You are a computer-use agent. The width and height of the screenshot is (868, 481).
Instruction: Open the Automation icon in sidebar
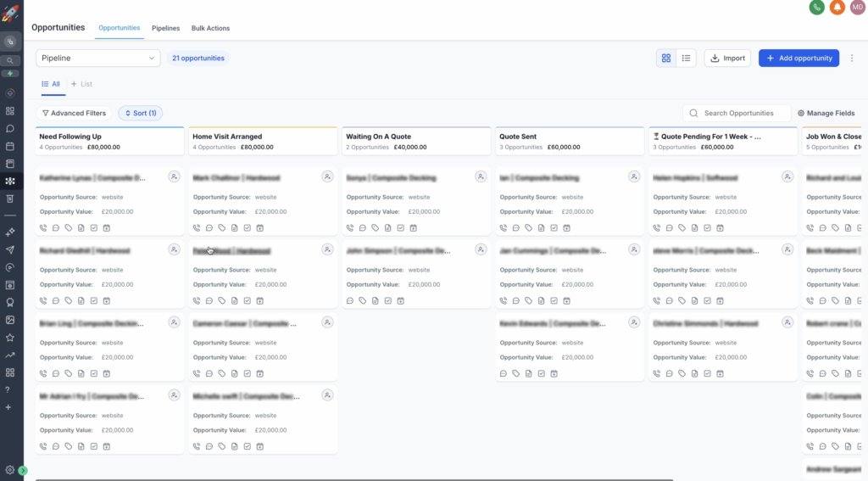10,268
